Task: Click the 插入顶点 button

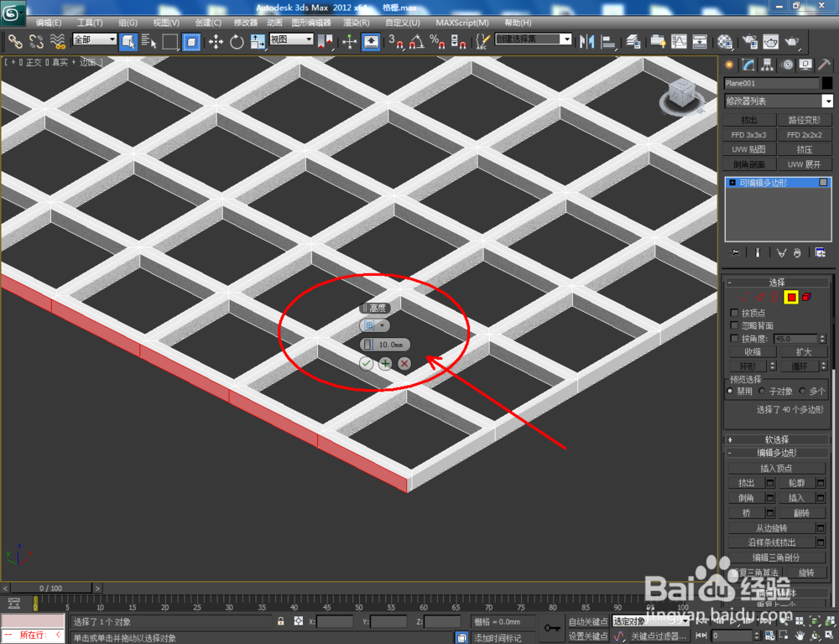Action: coord(776,469)
